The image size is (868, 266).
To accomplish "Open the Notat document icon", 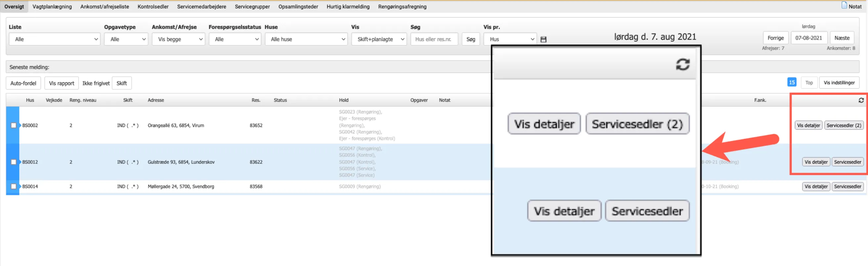I will 844,5.
